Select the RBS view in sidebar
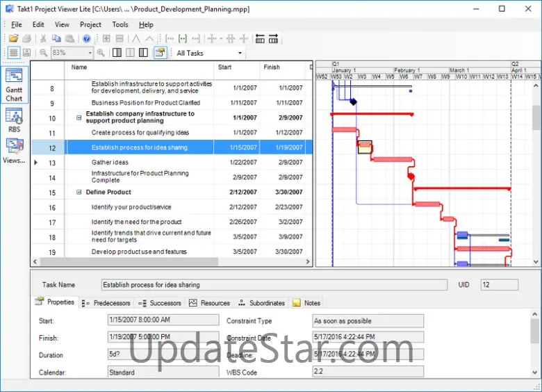542x392 pixels. (x=14, y=120)
